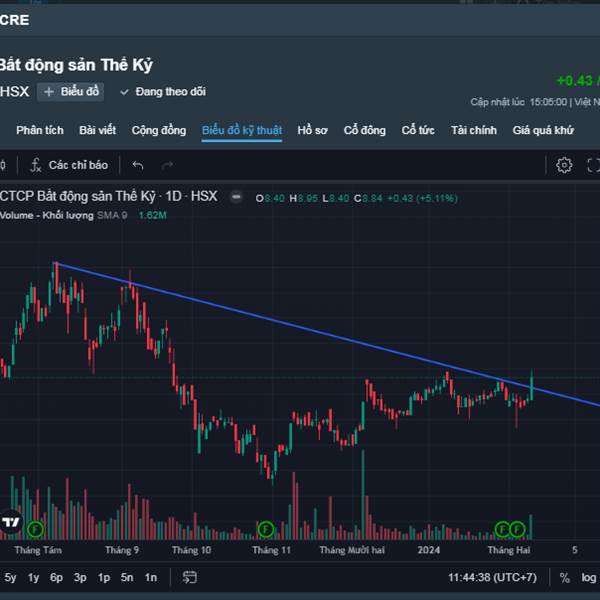Switch to the Cộng đồng tab
600x600 pixels.
(159, 130)
